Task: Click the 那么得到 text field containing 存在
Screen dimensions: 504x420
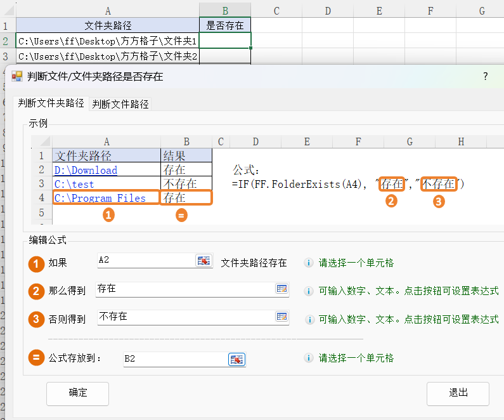Action: click(184, 289)
